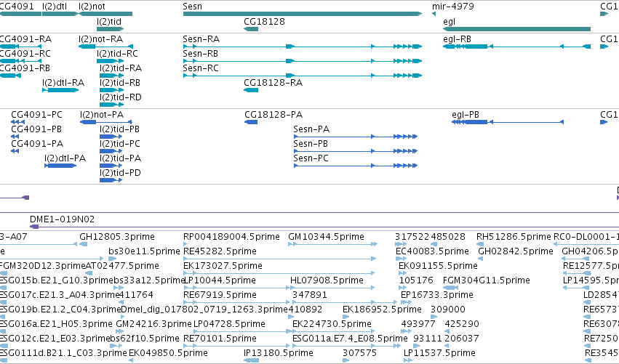Click the bs30e11.5prime EST label
The height and width of the screenshot is (364, 619).
pos(144,251)
